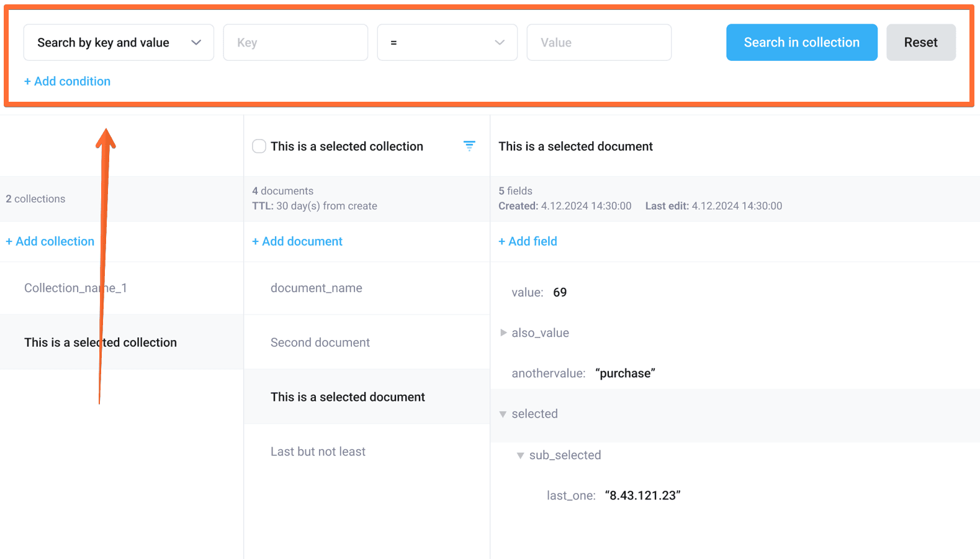
Task: Open the document_name document
Action: (317, 288)
